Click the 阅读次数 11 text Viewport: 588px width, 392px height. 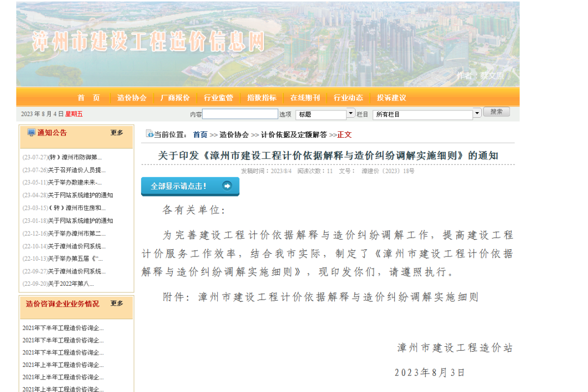(x=315, y=171)
